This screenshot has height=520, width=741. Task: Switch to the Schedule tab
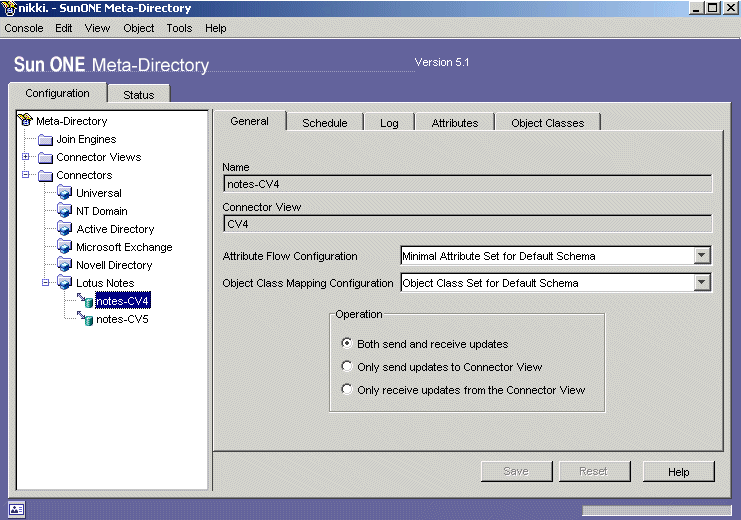tap(325, 123)
